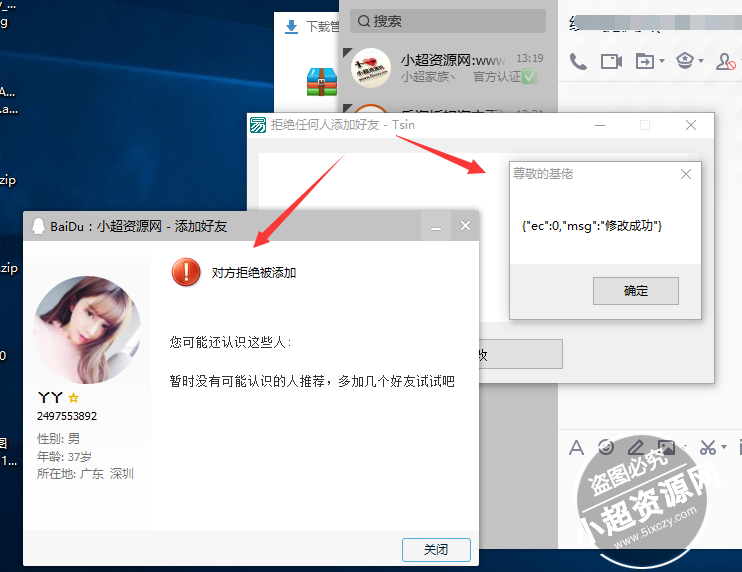Close the 尊敬的基佬 message dialog
Image resolution: width=742 pixels, height=572 pixels.
(686, 174)
